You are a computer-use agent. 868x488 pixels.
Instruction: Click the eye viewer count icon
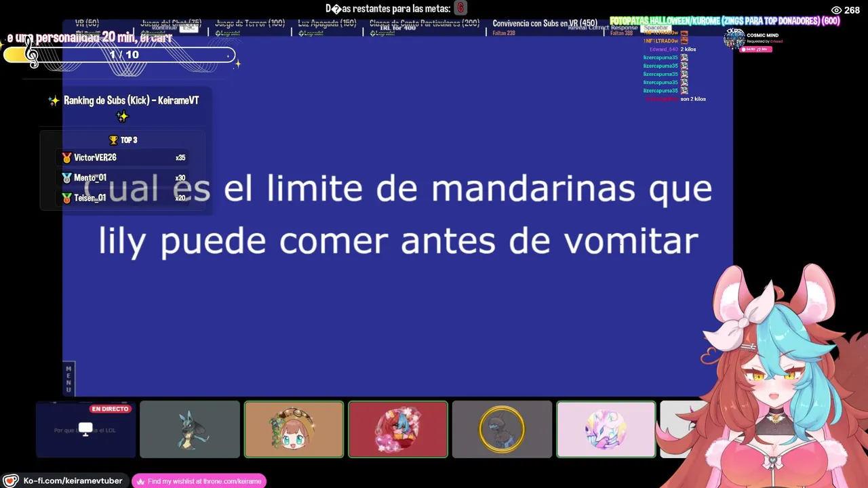(836, 10)
